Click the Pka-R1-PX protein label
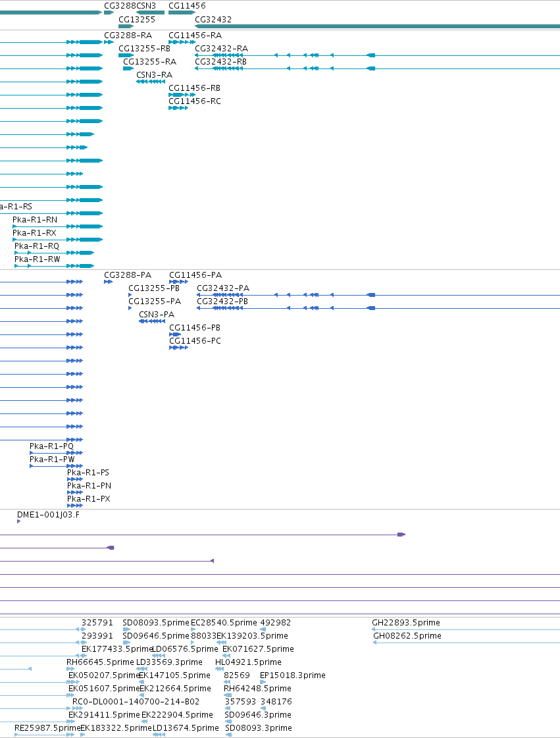The image size is (560, 738). [x=89, y=499]
